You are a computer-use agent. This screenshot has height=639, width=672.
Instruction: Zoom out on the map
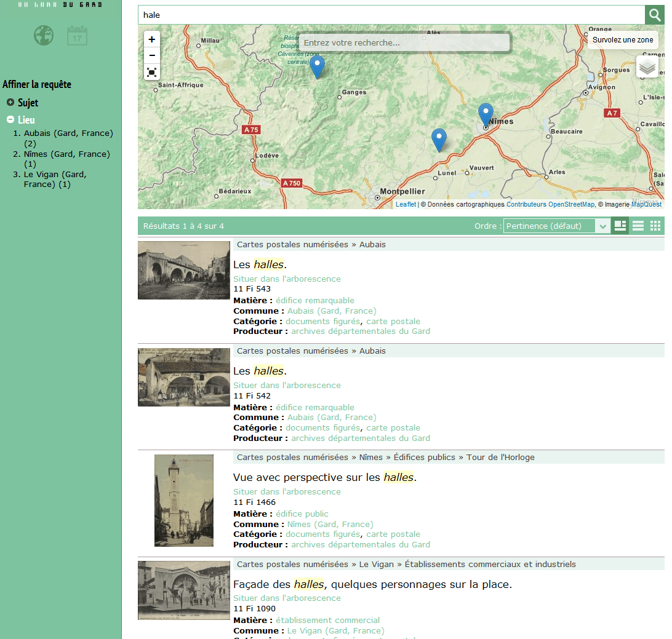[151, 55]
